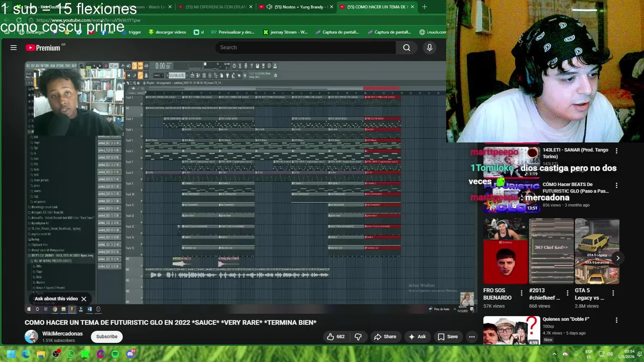Click the YouTube search magnifier button

click(407, 48)
